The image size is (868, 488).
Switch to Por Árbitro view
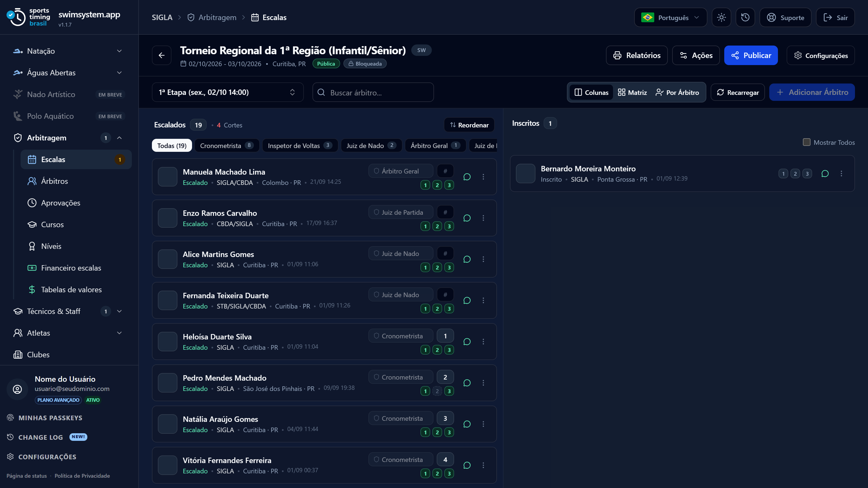(677, 92)
